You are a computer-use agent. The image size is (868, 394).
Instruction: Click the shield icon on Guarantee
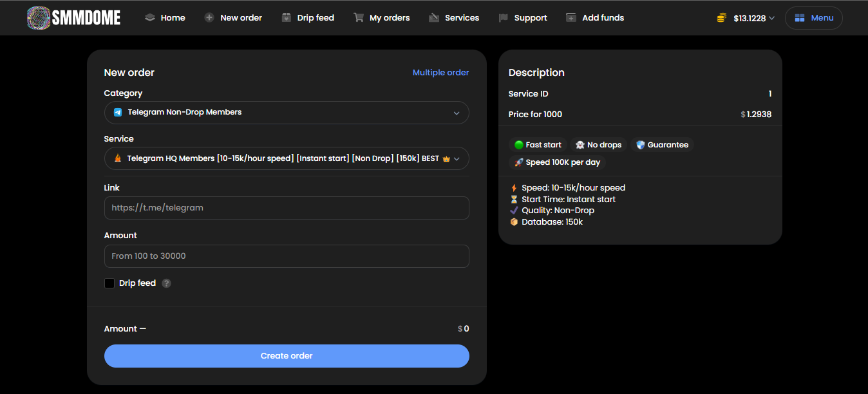pos(640,145)
